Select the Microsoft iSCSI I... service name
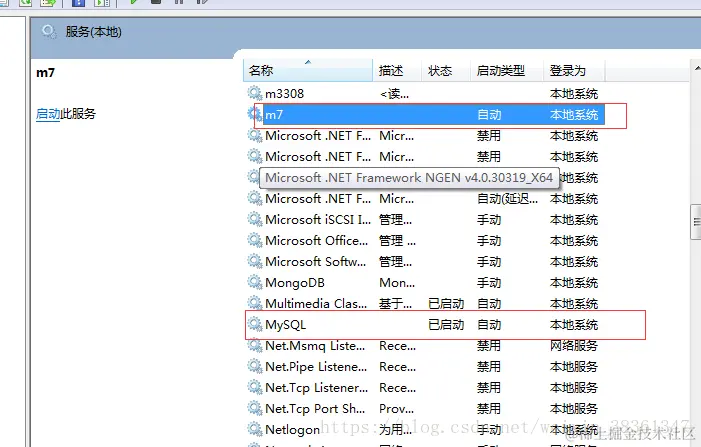 (x=318, y=219)
